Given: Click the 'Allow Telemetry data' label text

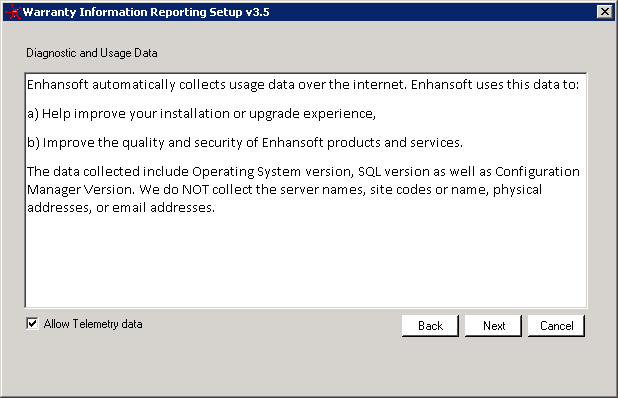Looking at the screenshot, I should pos(93,324).
